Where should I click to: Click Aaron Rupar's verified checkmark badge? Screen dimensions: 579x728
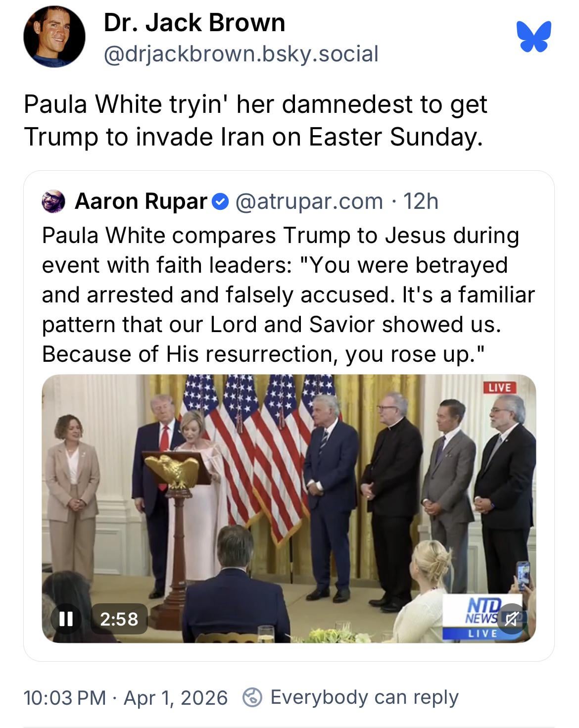[220, 202]
